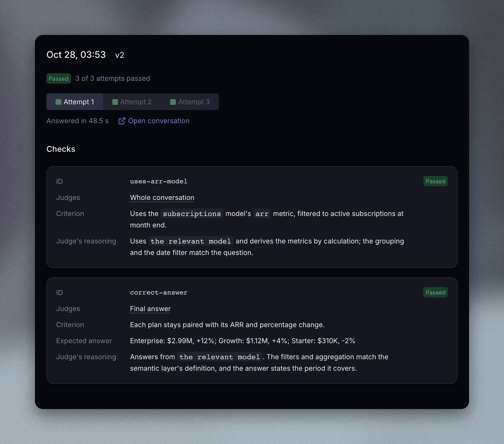This screenshot has width=504, height=444.
Task: Click the green status square on Attempt 1
Action: pos(58,102)
